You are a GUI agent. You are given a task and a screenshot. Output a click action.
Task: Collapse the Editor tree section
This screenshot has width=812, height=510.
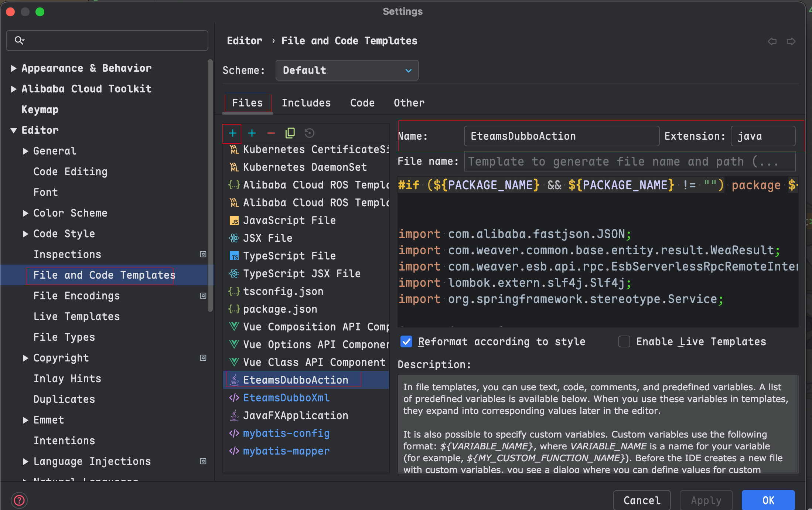tap(14, 130)
